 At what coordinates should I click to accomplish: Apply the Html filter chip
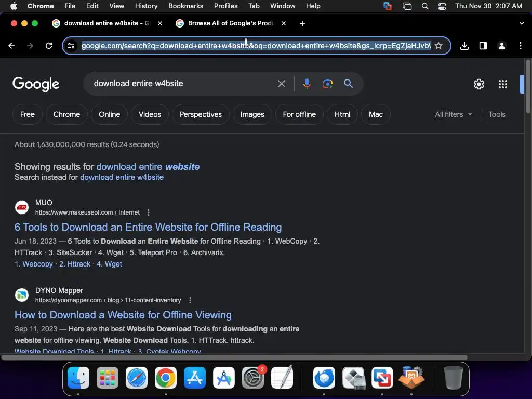click(x=342, y=114)
